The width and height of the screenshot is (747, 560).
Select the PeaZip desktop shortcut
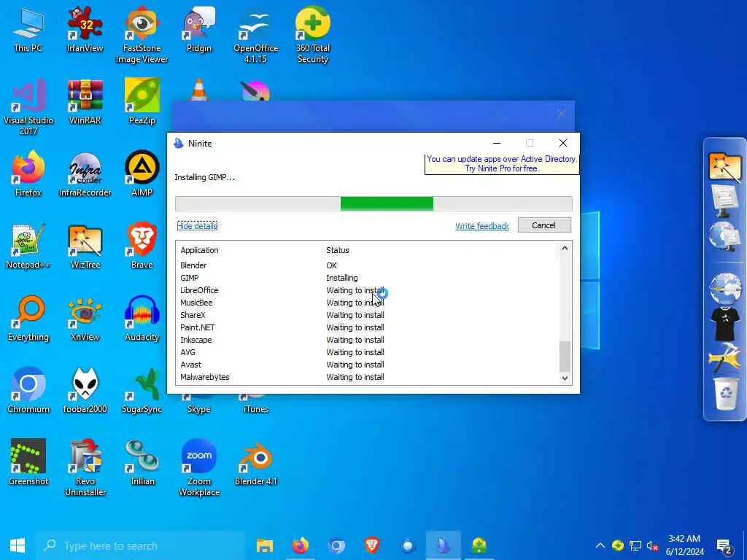coord(142,102)
